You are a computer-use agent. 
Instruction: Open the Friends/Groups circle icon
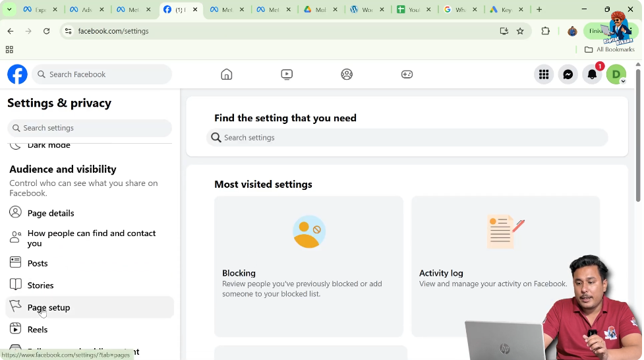347,75
